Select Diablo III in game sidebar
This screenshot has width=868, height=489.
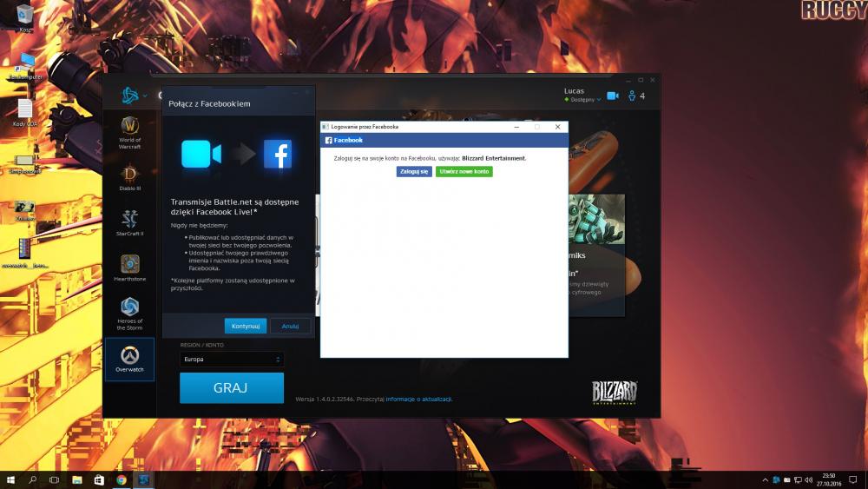(129, 178)
